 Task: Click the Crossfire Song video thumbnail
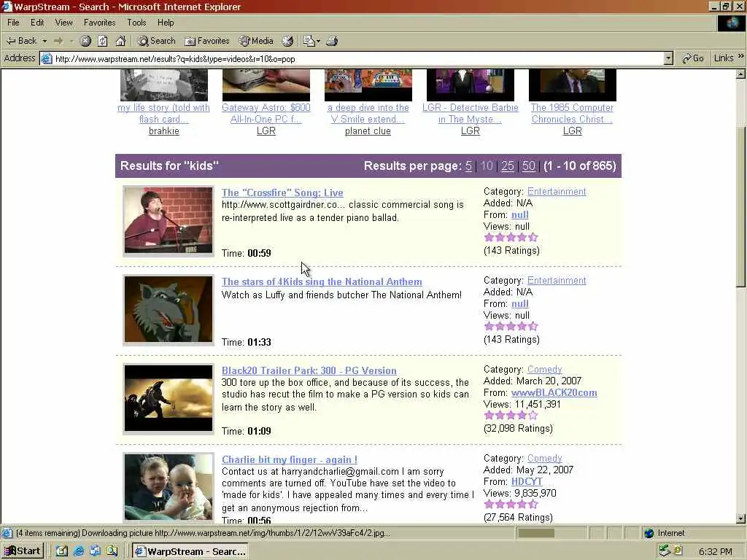click(169, 220)
